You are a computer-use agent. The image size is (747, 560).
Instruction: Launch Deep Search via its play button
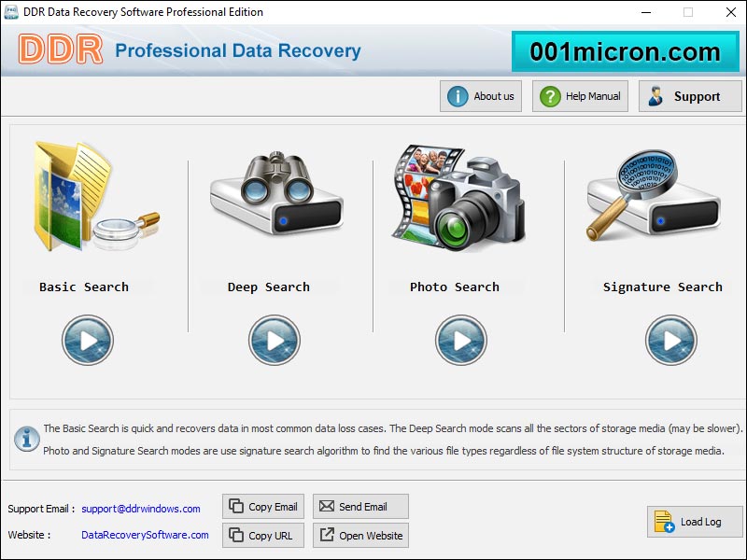click(275, 340)
